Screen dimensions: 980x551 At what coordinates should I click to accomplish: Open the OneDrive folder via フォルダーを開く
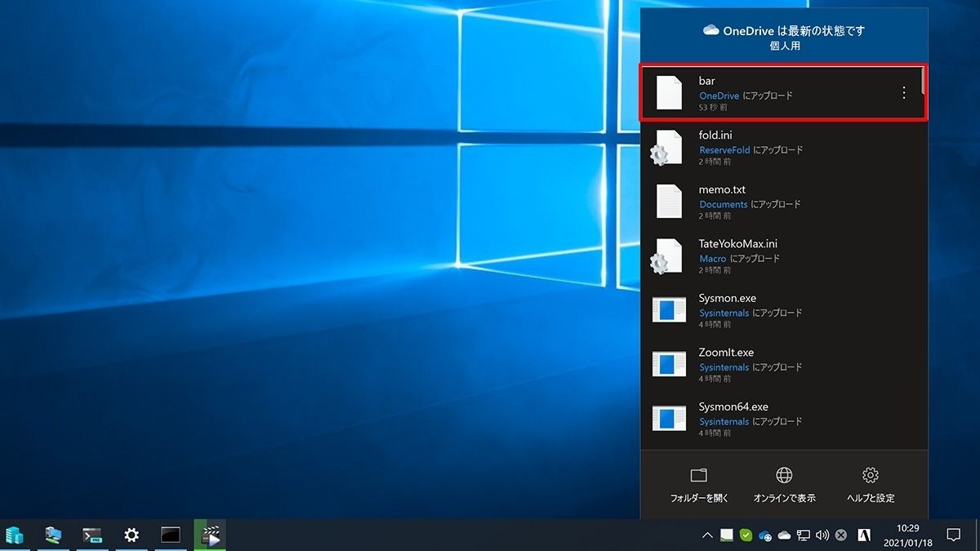tap(699, 486)
